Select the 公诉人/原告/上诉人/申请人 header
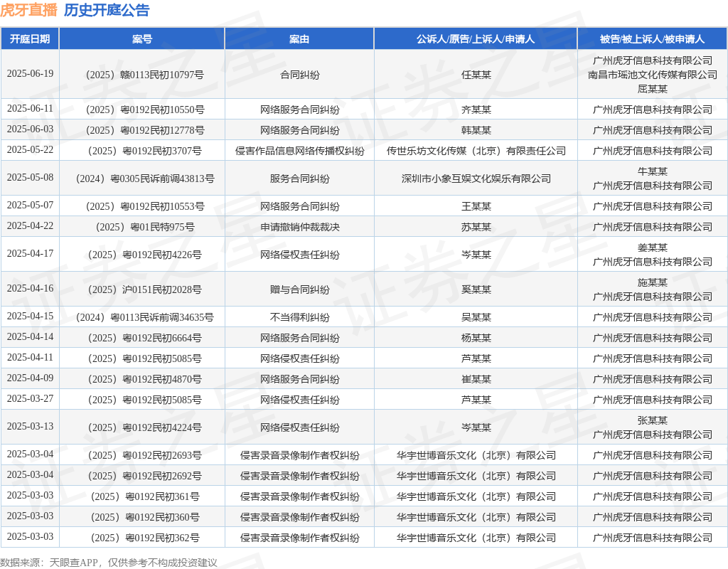Image resolution: width=728 pixels, height=569 pixels. click(x=476, y=39)
